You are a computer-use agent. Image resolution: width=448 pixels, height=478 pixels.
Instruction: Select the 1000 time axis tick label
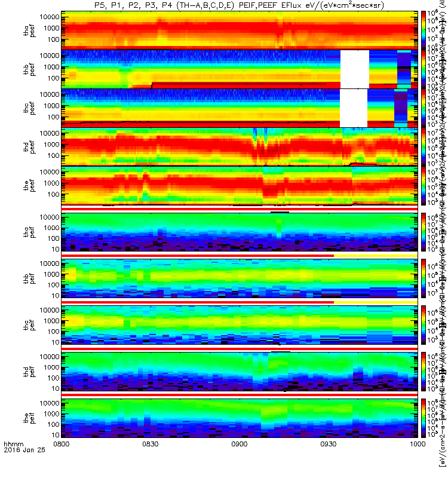(x=418, y=443)
